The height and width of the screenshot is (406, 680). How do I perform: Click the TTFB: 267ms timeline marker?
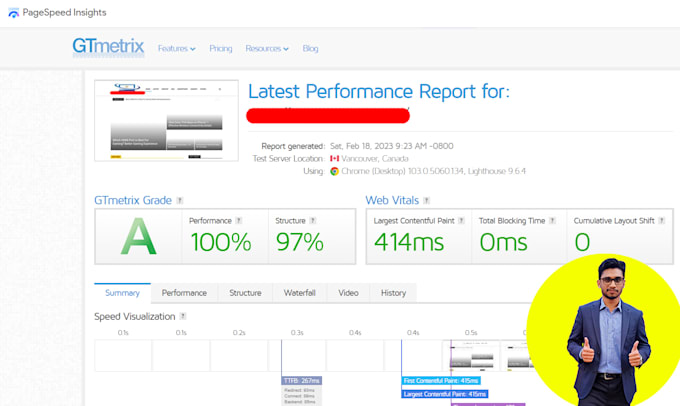[301, 381]
